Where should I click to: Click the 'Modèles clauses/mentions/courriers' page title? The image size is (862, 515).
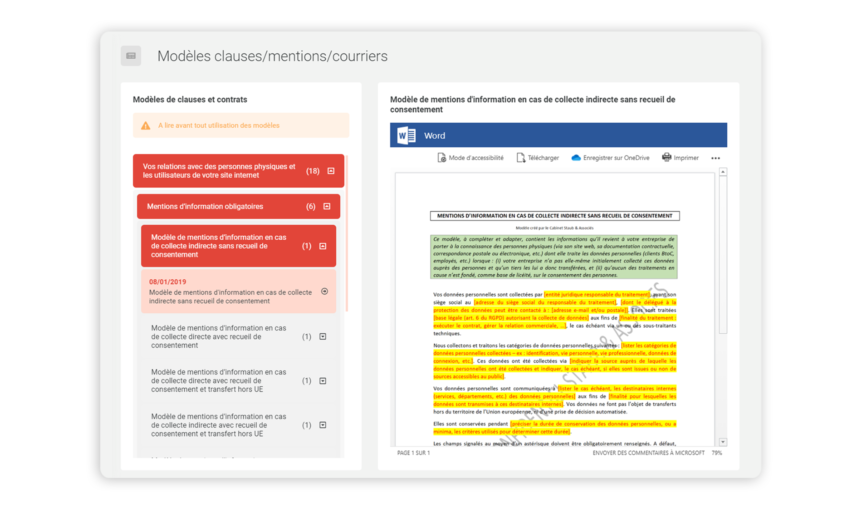[272, 56]
